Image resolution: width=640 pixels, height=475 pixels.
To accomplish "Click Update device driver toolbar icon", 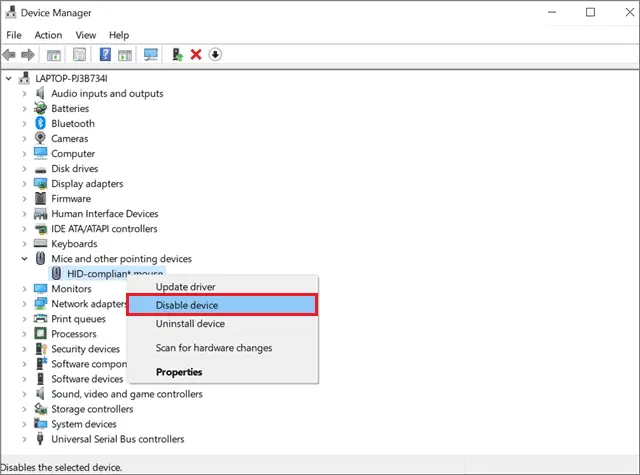I will pos(177,54).
